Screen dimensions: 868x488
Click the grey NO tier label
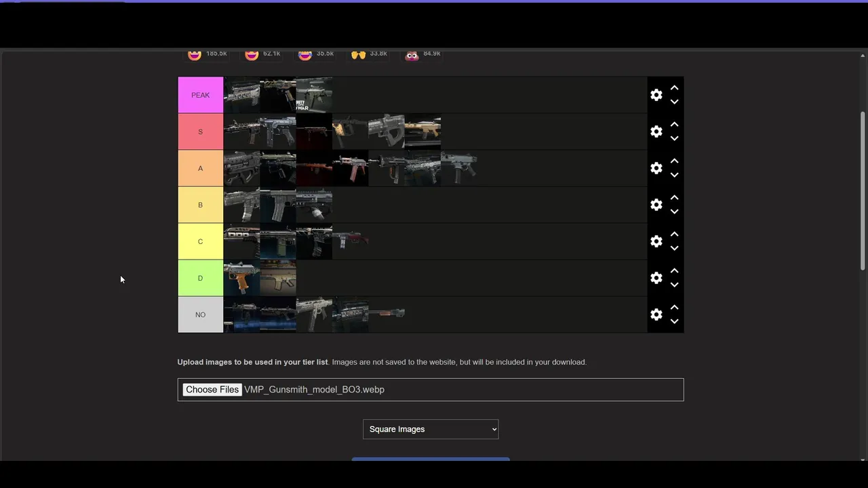pyautogui.click(x=201, y=314)
